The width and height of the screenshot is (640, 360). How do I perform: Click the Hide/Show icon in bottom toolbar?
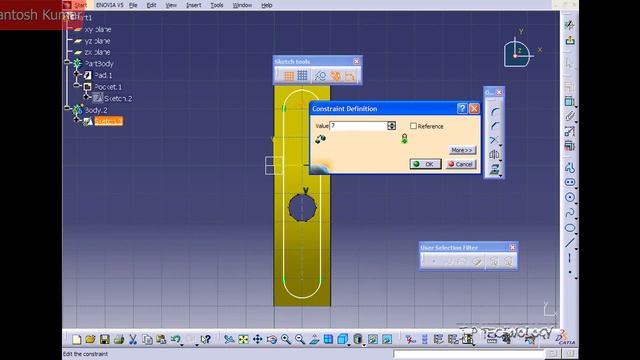(x=373, y=339)
